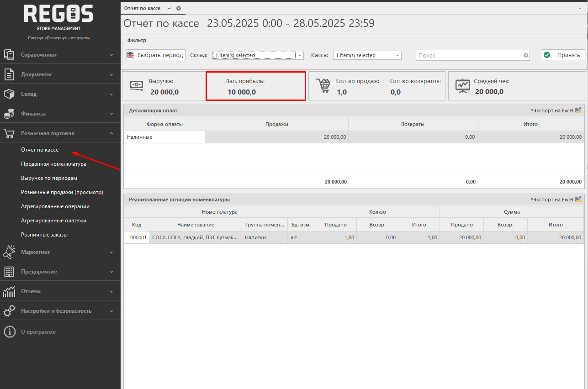Click the Справочники sidebar icon
This screenshot has width=588, height=389.
[9, 55]
